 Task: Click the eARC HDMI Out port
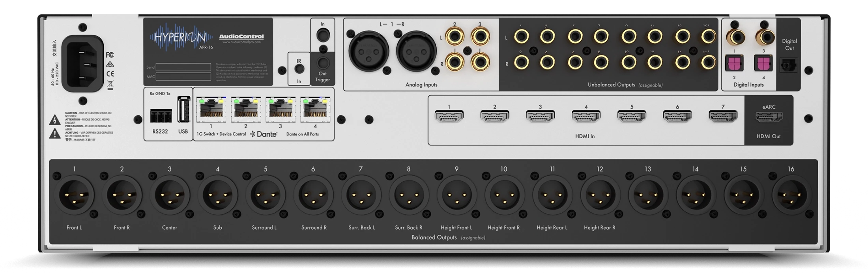pos(769,117)
